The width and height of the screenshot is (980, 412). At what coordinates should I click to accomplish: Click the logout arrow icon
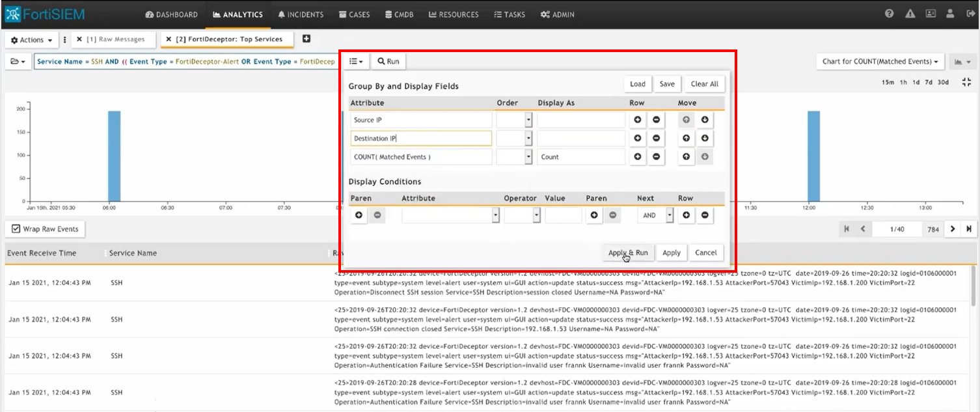(969, 14)
